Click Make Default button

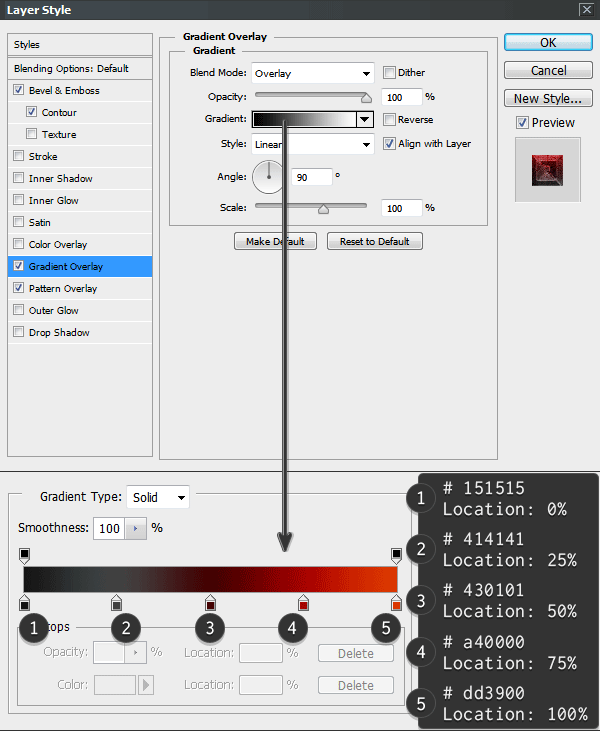[275, 241]
